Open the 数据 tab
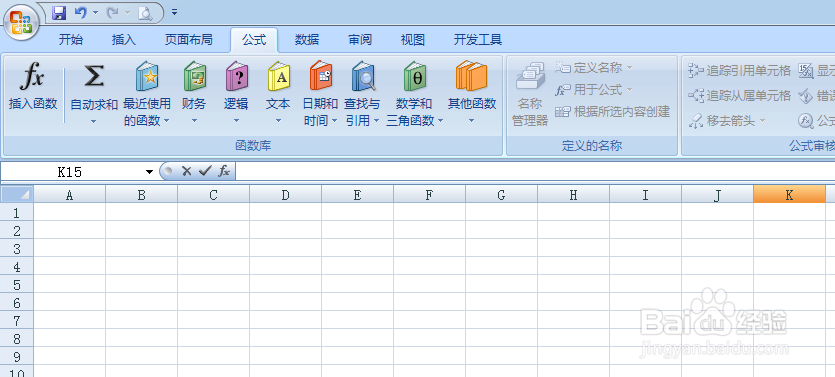The height and width of the screenshot is (377, 835). click(x=307, y=40)
